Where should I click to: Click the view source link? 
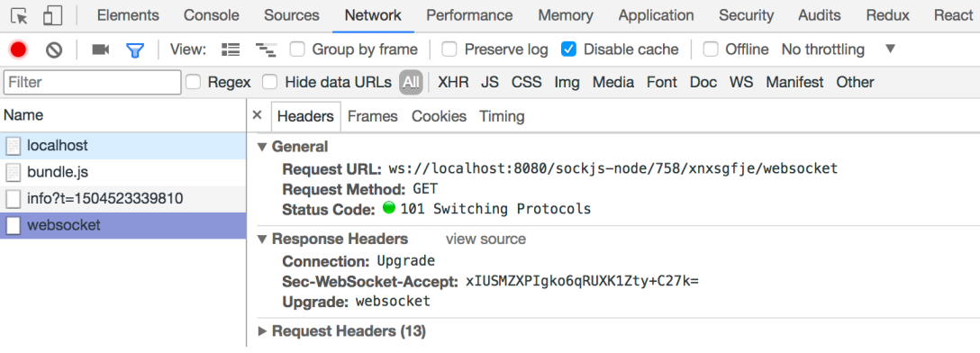(485, 240)
